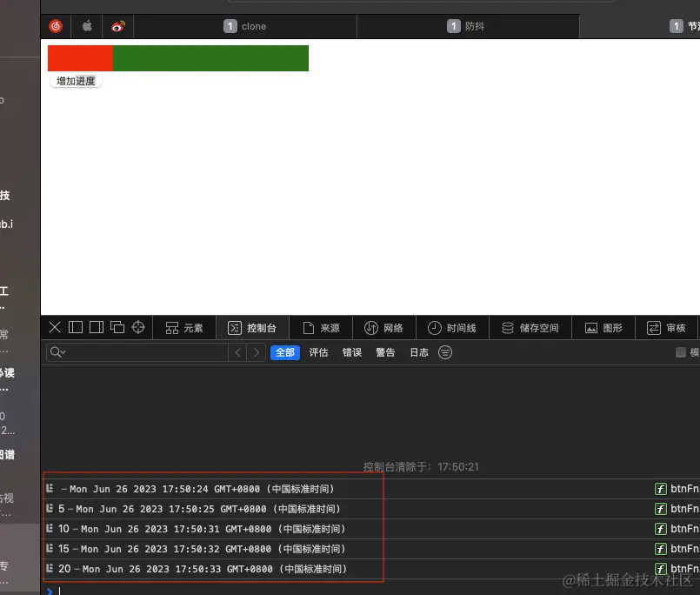The width and height of the screenshot is (700, 595).
Task: Select log row 20 at 17:50:33
Action: [x=370, y=569]
